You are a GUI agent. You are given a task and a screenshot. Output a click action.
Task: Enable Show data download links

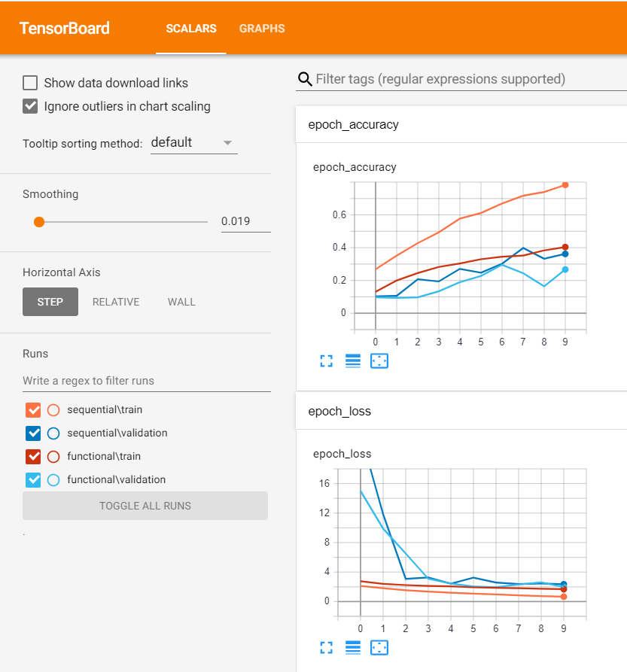point(29,83)
